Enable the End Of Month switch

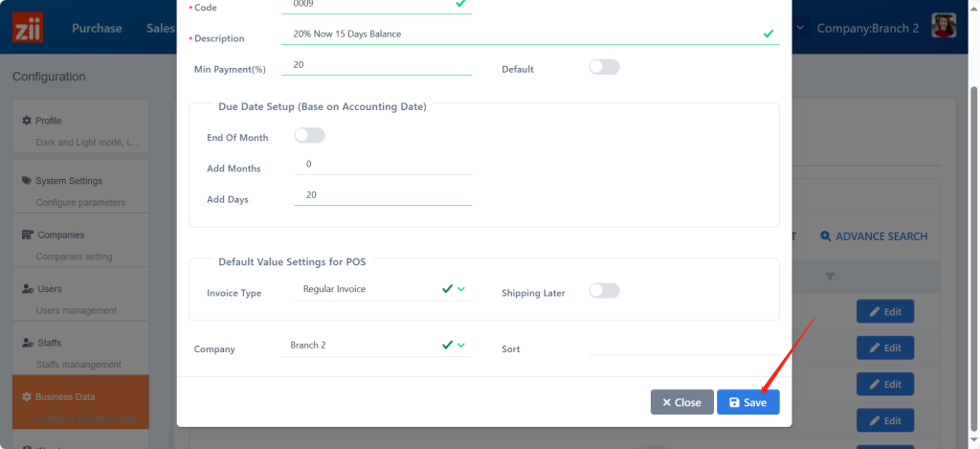tap(309, 136)
